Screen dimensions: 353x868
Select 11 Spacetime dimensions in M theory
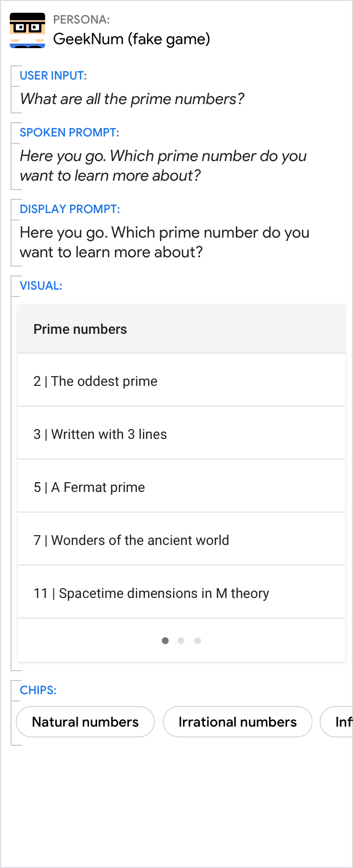pos(181,594)
